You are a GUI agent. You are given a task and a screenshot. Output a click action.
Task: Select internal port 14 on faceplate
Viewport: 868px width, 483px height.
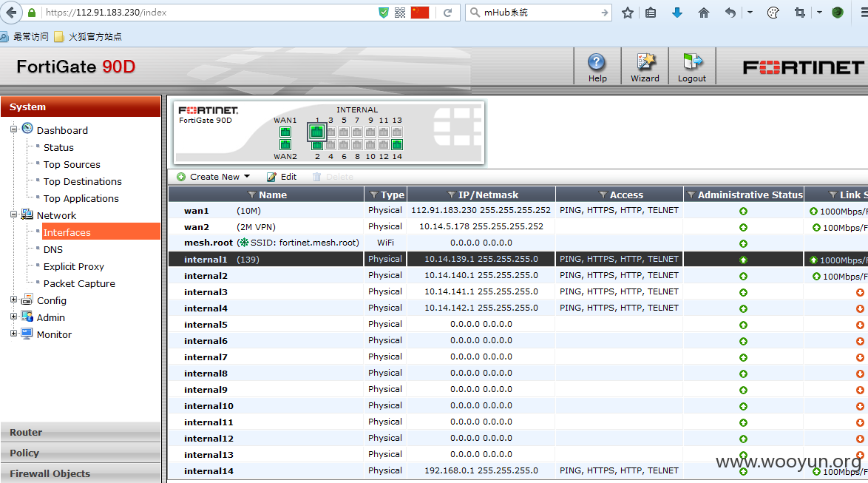[397, 144]
